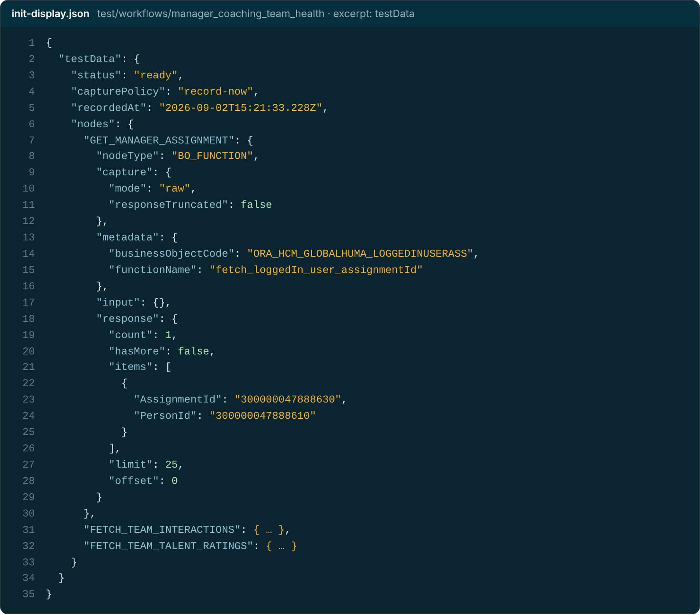Click the AssignmentId value 300000047888630

[x=288, y=399]
